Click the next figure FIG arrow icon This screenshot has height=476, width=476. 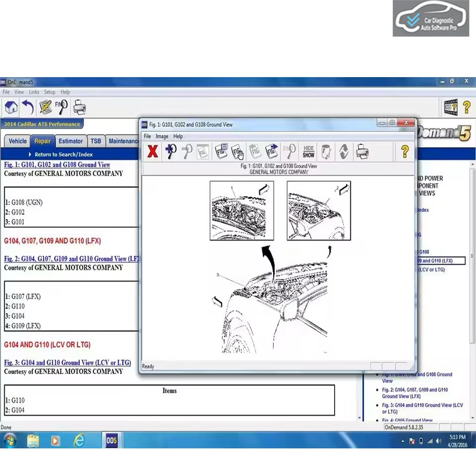(271, 151)
